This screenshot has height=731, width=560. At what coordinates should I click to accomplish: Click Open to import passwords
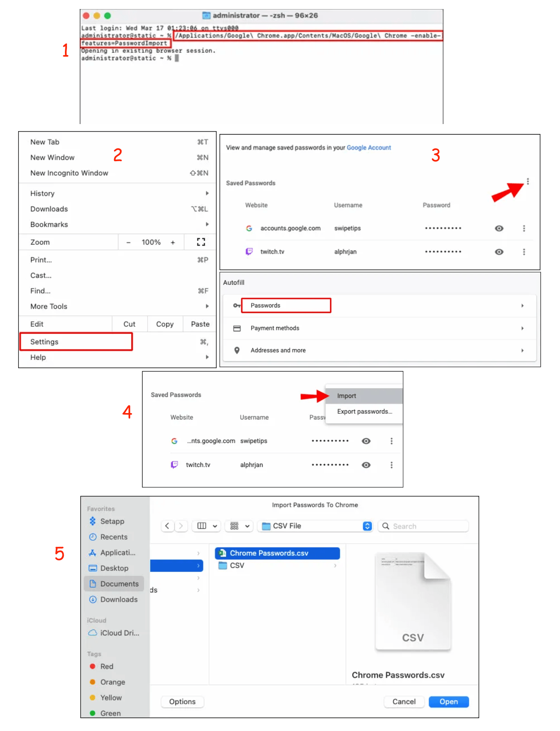[x=449, y=702]
